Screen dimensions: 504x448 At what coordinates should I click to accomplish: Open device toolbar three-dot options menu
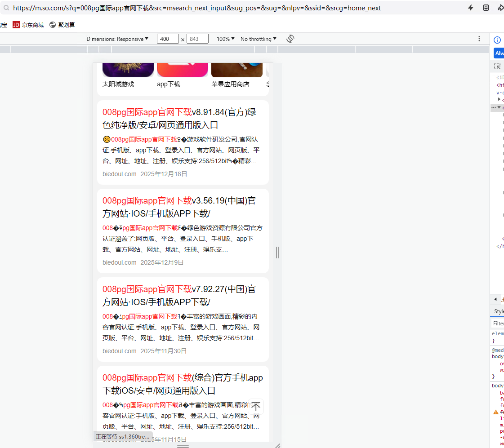click(479, 39)
